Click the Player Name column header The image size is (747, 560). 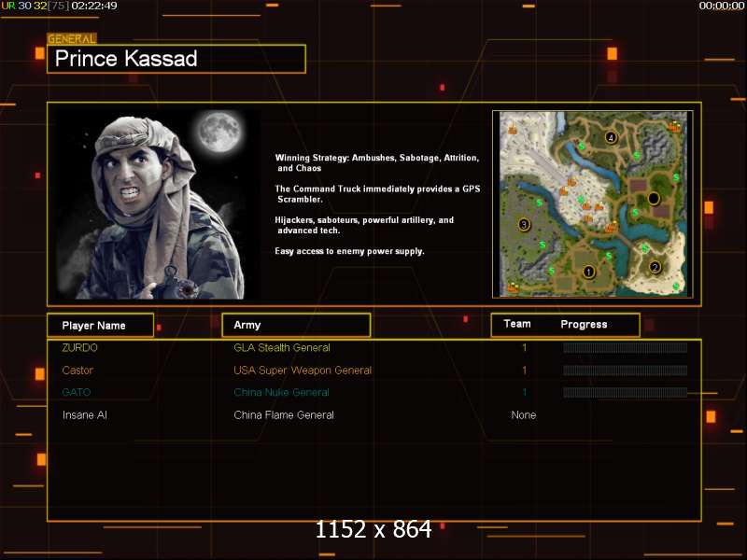(x=100, y=325)
